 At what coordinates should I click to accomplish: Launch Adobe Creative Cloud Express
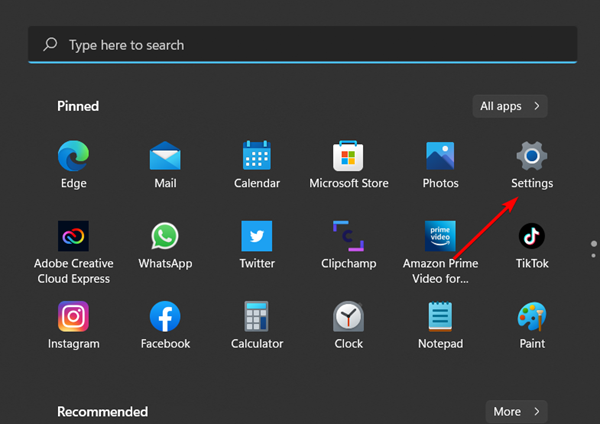73,237
